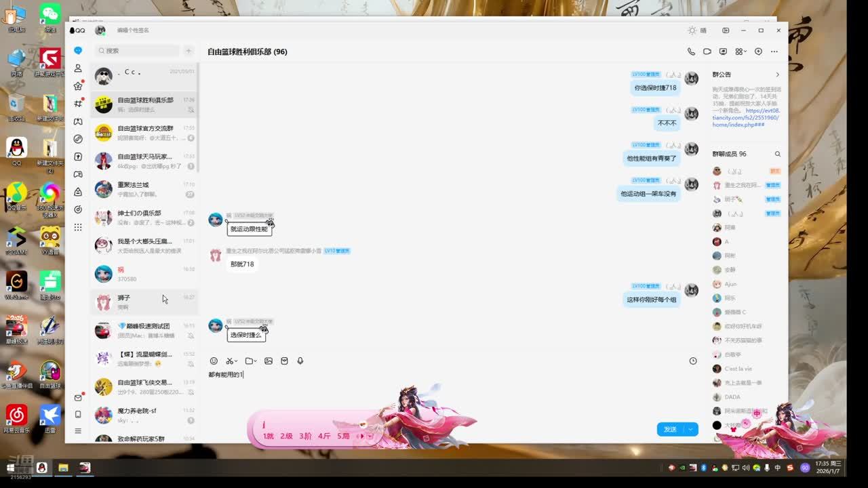Toggle the IME Chinese mode indicator in tray
This screenshot has width=868, height=488.
point(778,468)
